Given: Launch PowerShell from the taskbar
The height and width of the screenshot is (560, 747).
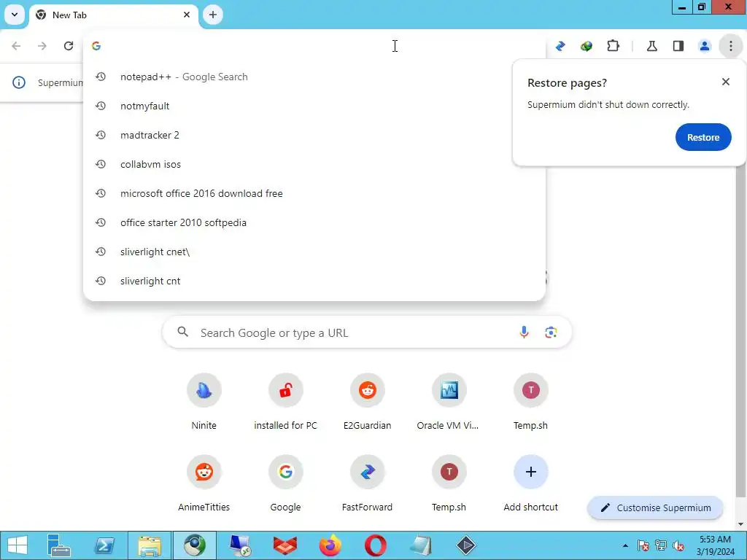Looking at the screenshot, I should click(104, 545).
